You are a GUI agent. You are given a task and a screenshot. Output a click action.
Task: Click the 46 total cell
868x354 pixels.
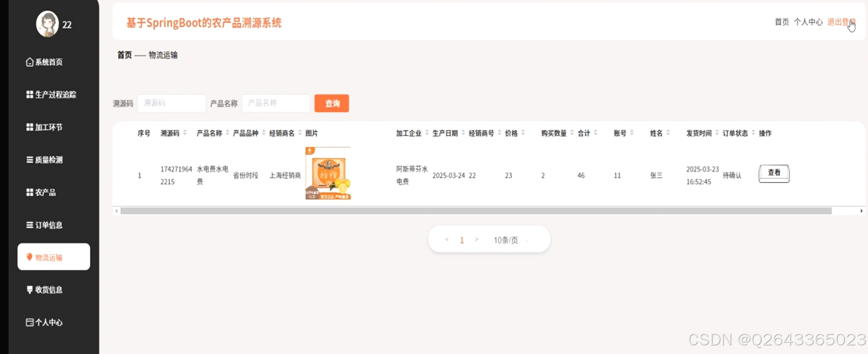pyautogui.click(x=581, y=176)
